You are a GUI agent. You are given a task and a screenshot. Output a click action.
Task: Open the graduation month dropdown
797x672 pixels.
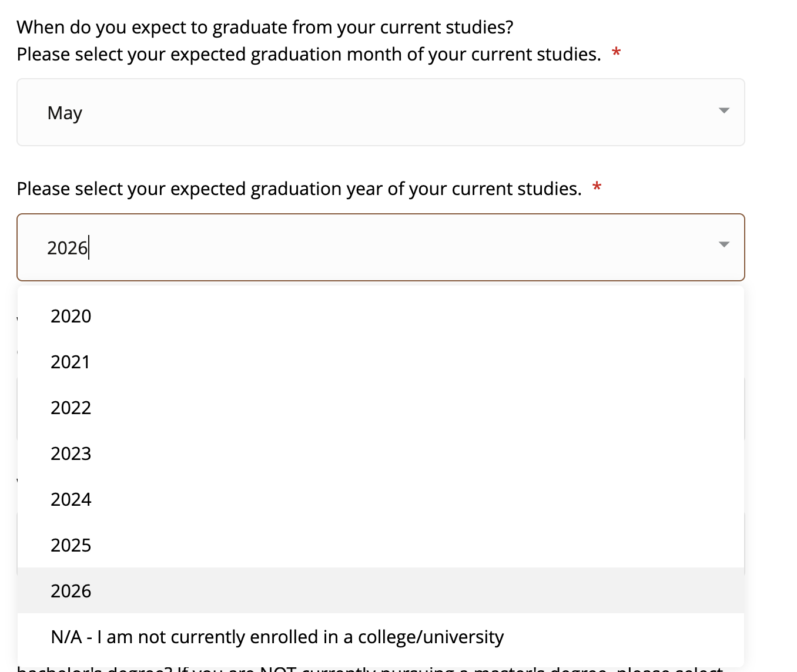[381, 112]
